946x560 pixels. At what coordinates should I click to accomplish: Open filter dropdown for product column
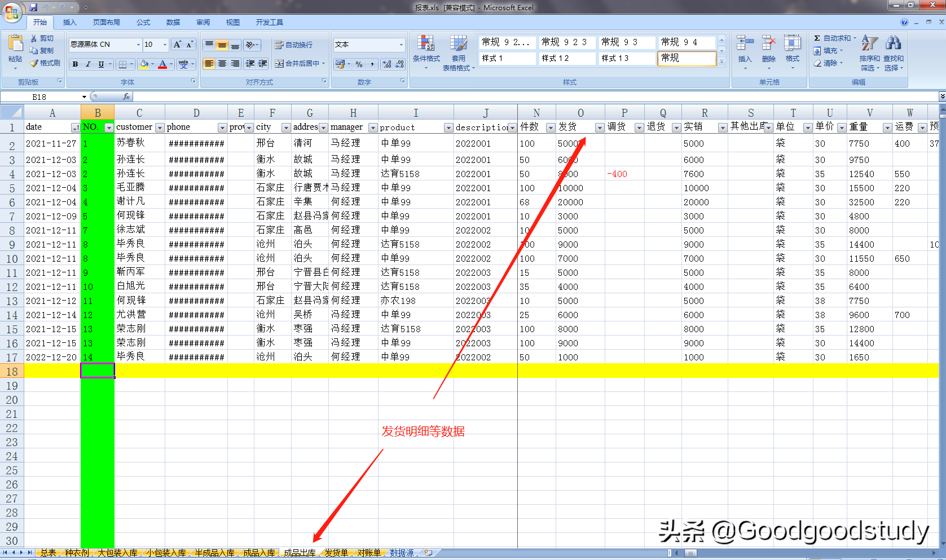[448, 127]
